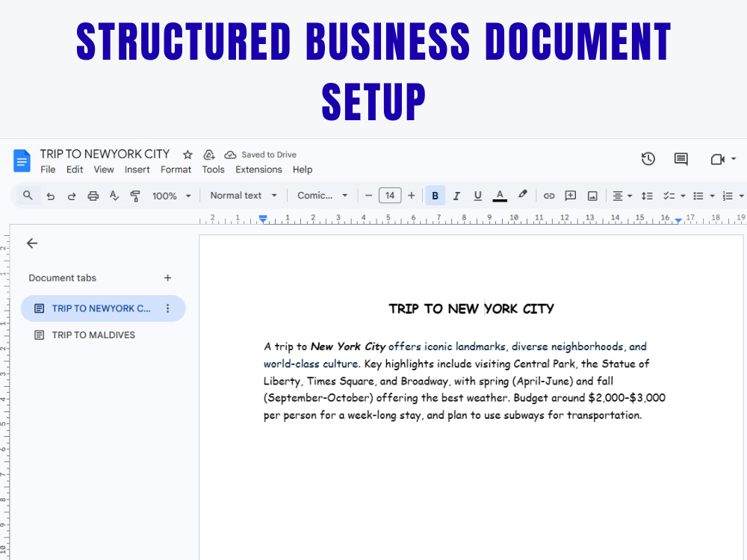Open the Edit menu

click(75, 169)
